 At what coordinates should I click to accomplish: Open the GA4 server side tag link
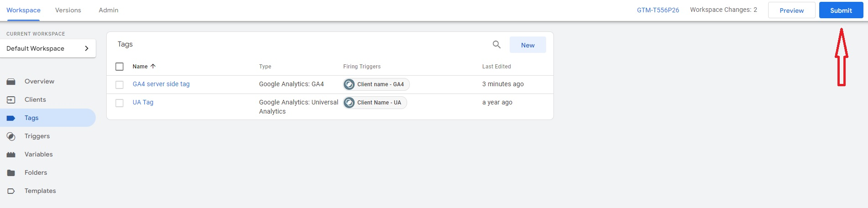point(161,84)
